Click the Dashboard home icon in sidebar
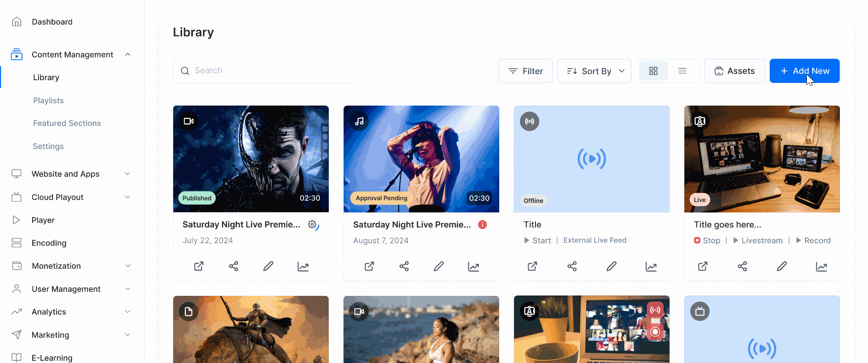This screenshot has width=868, height=363. pyautogui.click(x=17, y=22)
